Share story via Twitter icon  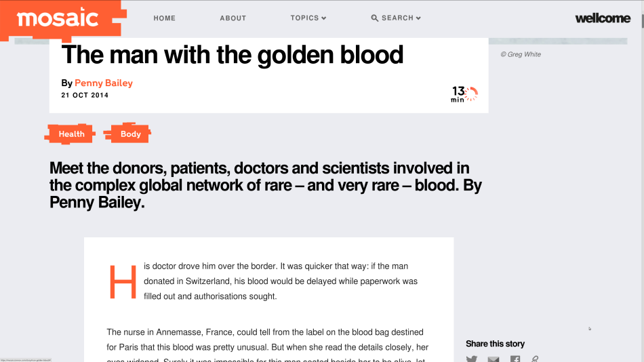[x=472, y=359]
